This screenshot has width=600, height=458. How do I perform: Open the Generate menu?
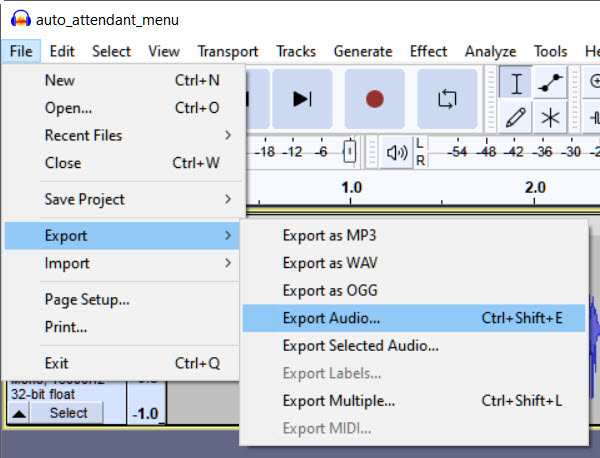pyautogui.click(x=363, y=51)
